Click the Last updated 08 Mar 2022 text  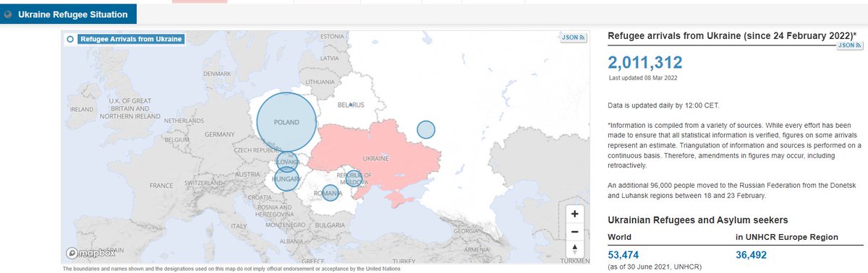point(644,77)
